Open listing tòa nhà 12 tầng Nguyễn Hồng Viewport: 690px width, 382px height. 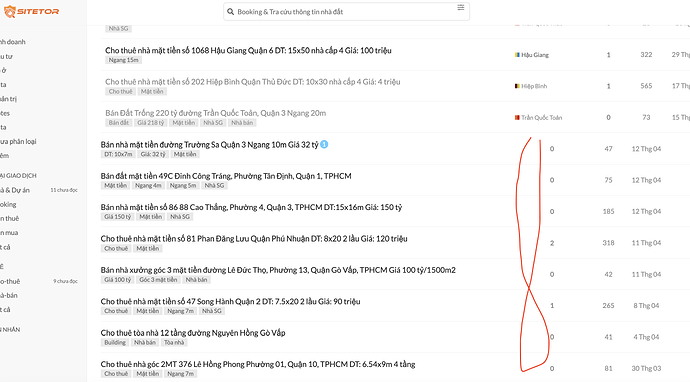point(193,333)
